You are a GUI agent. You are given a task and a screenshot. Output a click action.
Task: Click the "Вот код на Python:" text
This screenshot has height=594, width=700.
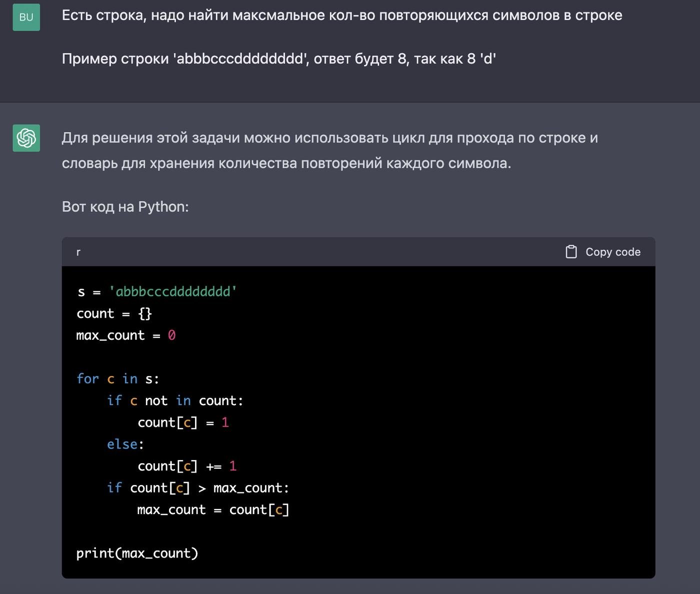point(125,207)
